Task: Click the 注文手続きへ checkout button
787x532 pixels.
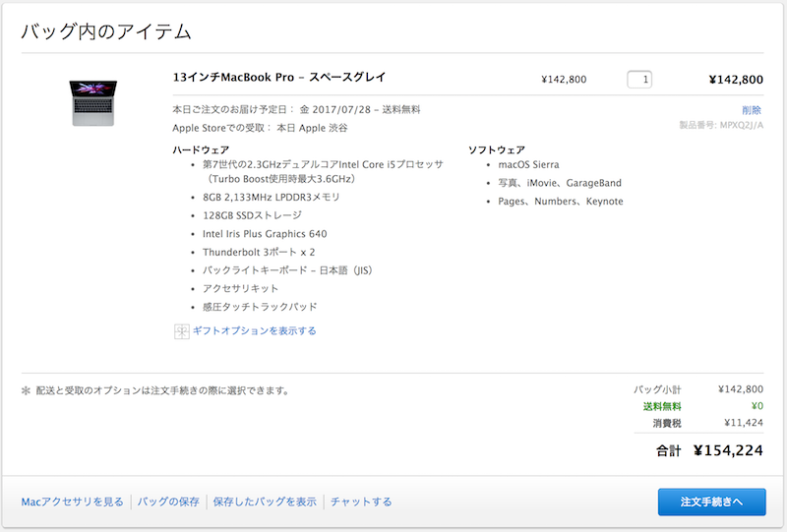Action: (x=711, y=502)
